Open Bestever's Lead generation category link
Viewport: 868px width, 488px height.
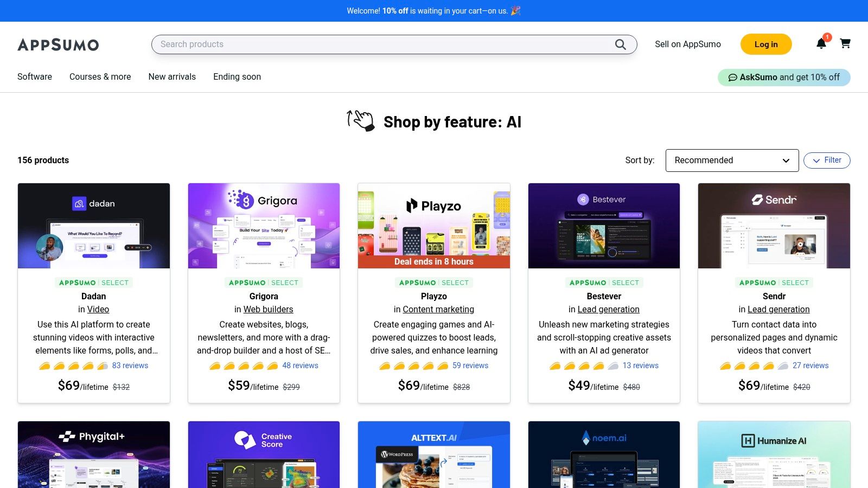(x=608, y=310)
